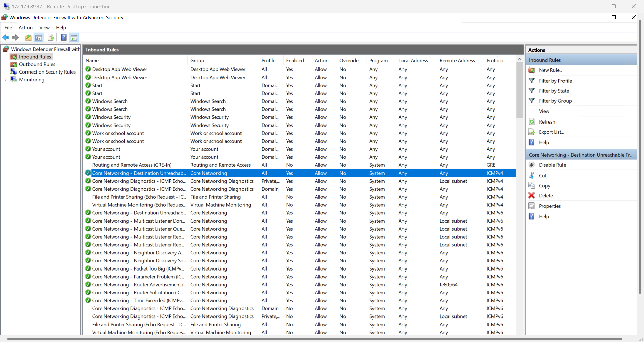Click the Core Networking section header in Actions
Image resolution: width=644 pixels, height=342 pixels.
[581, 155]
